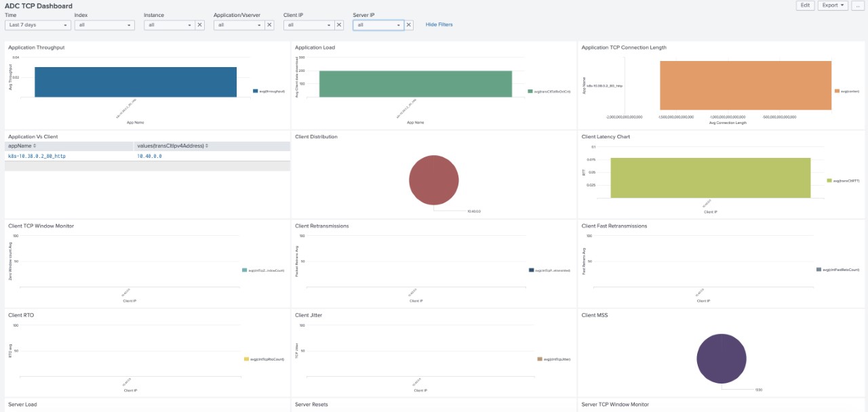Clear the Application/Vserver filter with its X
Image resolution: width=868 pixels, height=412 pixels.
coord(269,25)
